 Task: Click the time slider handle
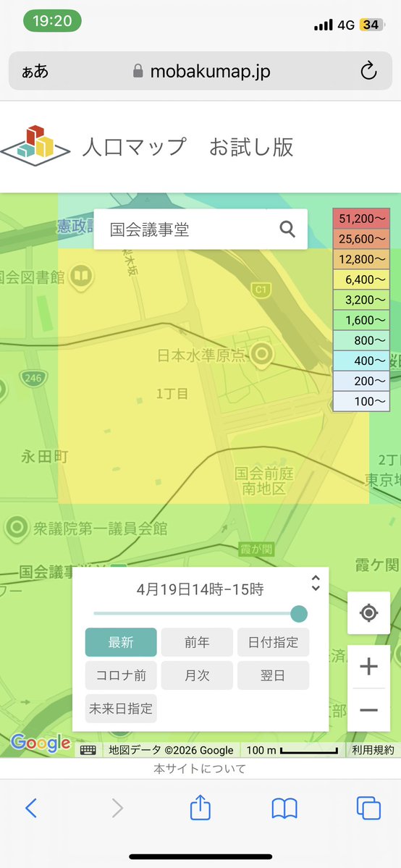(x=298, y=613)
